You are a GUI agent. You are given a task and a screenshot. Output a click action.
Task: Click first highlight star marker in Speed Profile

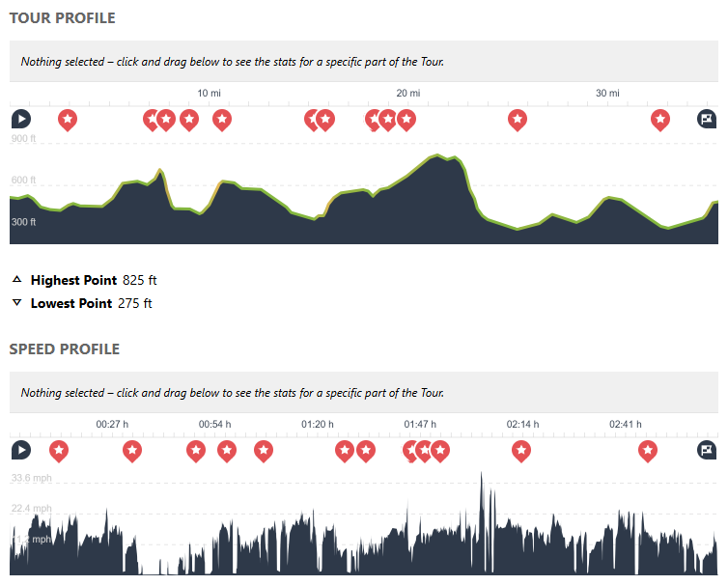click(x=59, y=450)
